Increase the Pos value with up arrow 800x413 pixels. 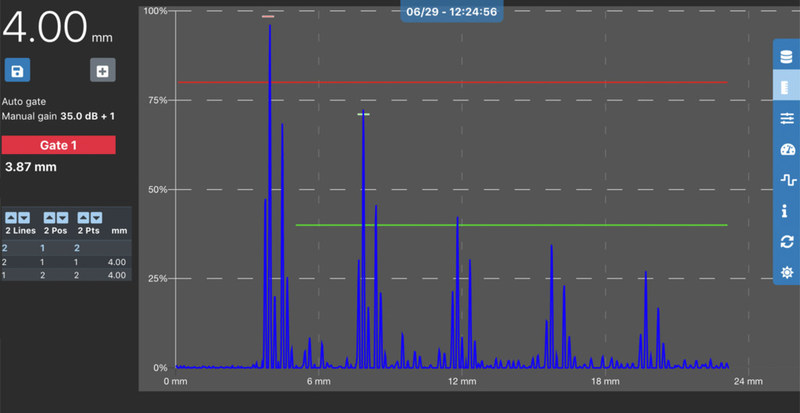[49, 218]
